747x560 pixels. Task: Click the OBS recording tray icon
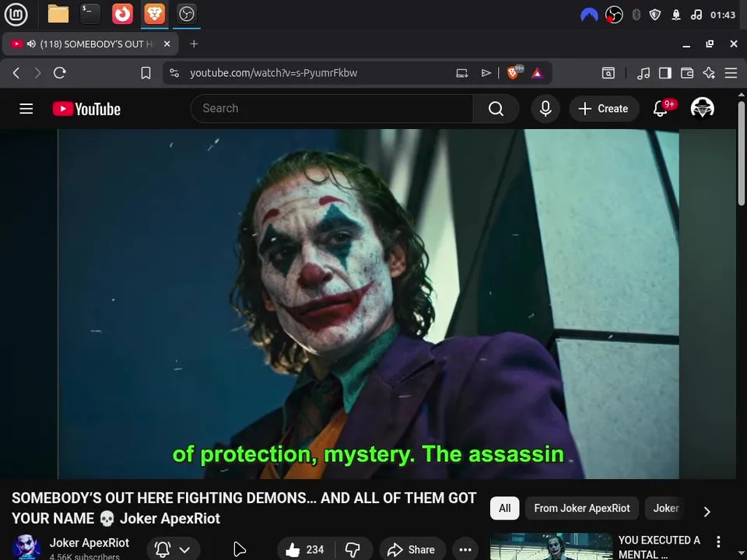coord(614,15)
